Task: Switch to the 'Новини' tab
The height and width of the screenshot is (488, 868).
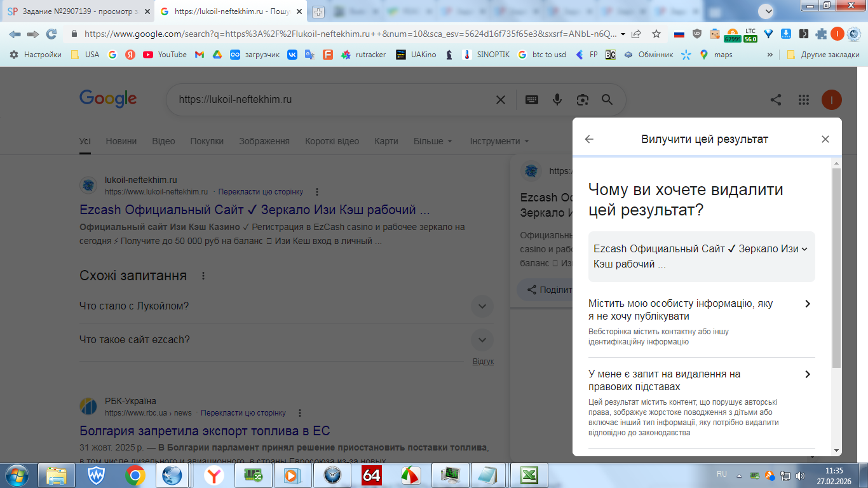Action: (x=121, y=141)
